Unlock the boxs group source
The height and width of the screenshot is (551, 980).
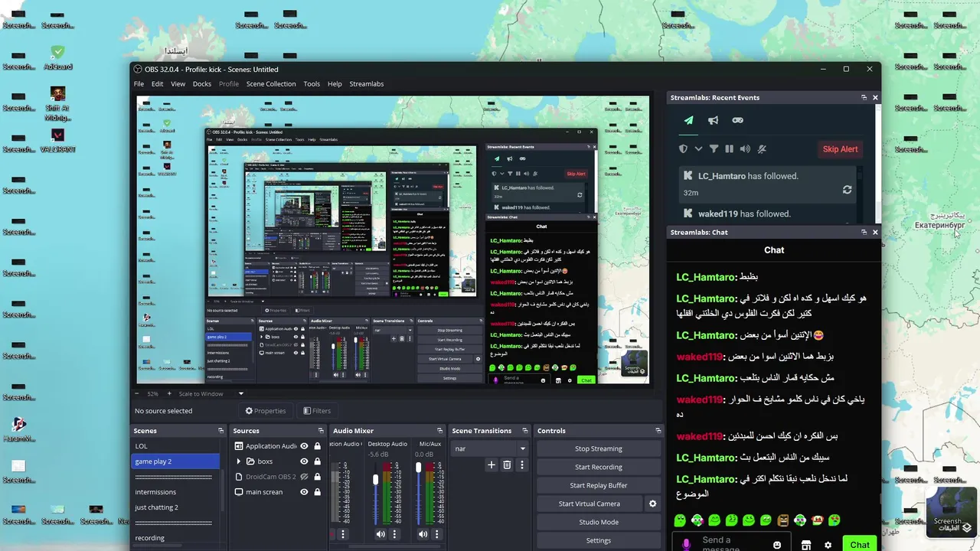click(317, 461)
